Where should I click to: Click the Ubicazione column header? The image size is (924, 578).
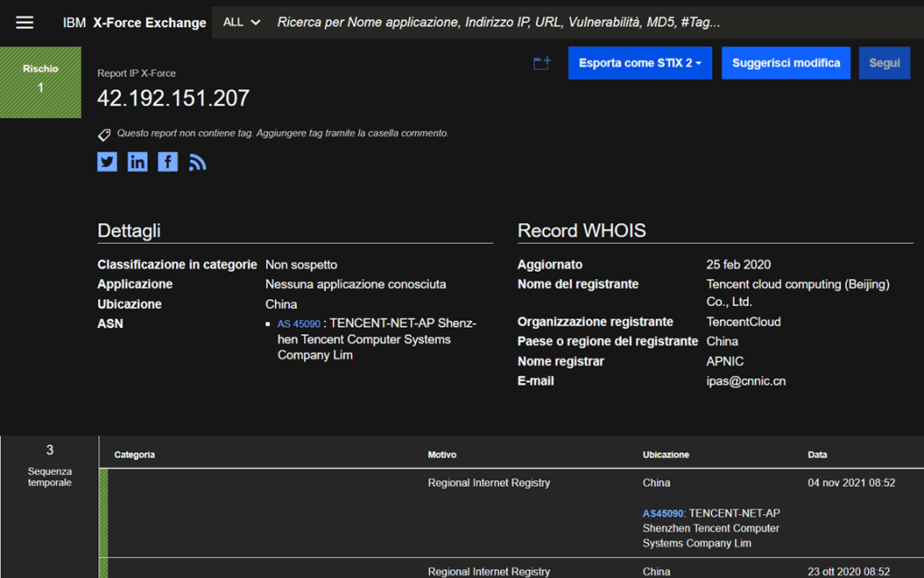pyautogui.click(x=666, y=455)
